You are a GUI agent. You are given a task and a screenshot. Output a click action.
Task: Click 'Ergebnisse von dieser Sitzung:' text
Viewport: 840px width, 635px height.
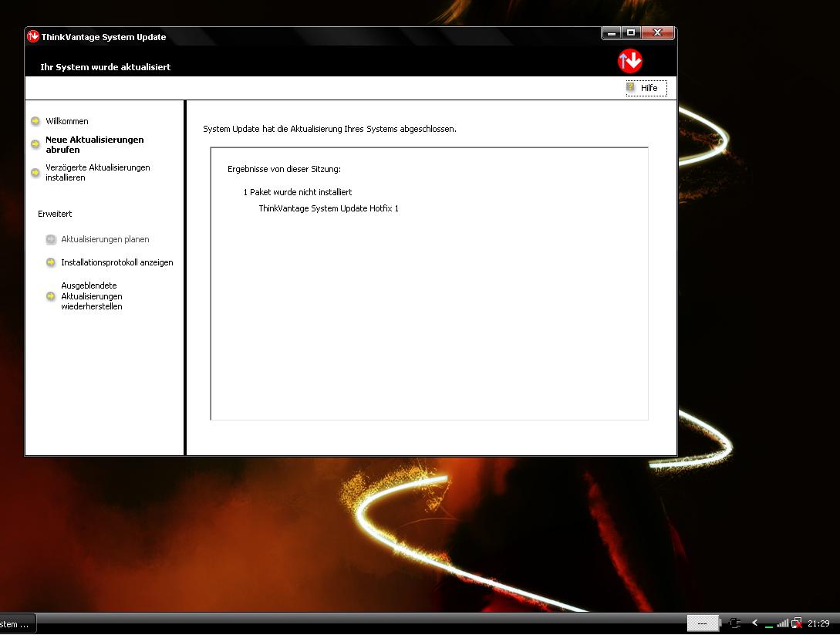click(x=284, y=169)
